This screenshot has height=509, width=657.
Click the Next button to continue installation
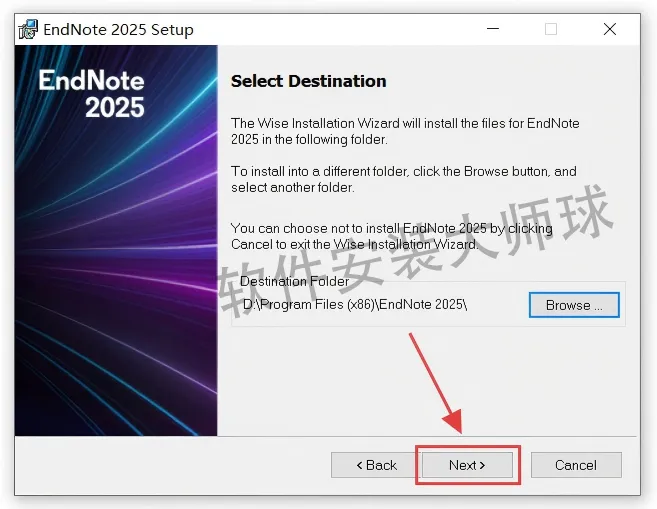click(x=467, y=465)
